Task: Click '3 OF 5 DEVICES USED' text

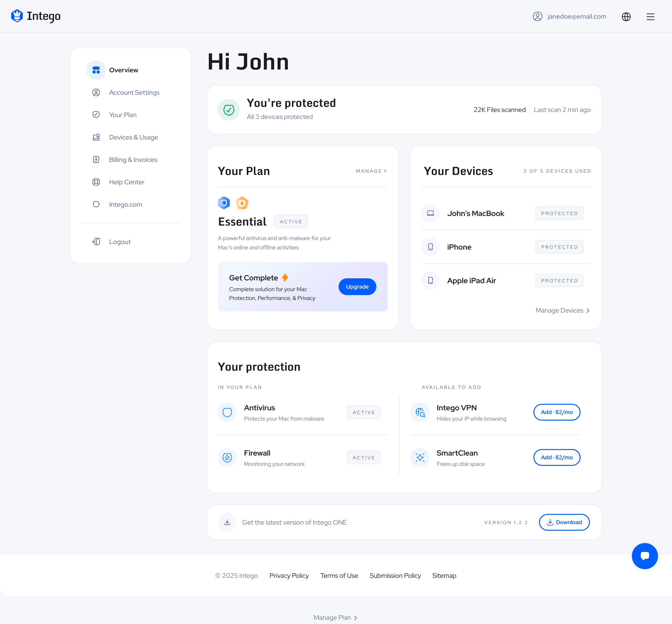Action: pos(557,171)
